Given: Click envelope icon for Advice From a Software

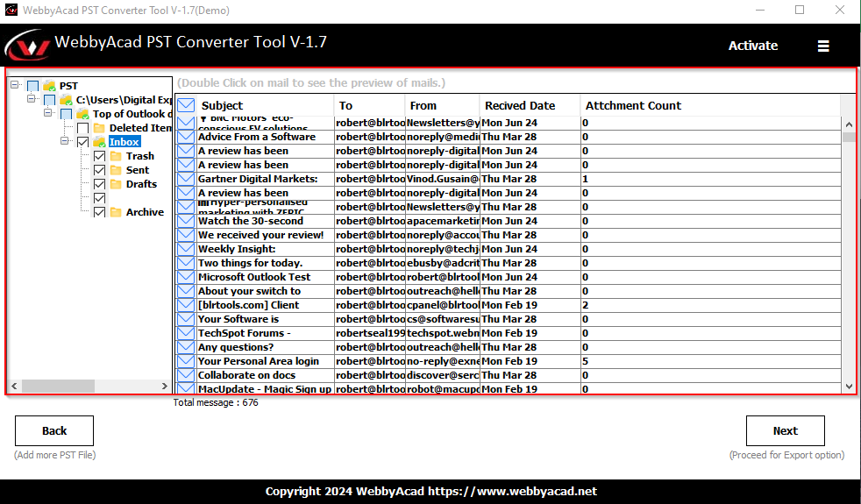Looking at the screenshot, I should [x=186, y=137].
